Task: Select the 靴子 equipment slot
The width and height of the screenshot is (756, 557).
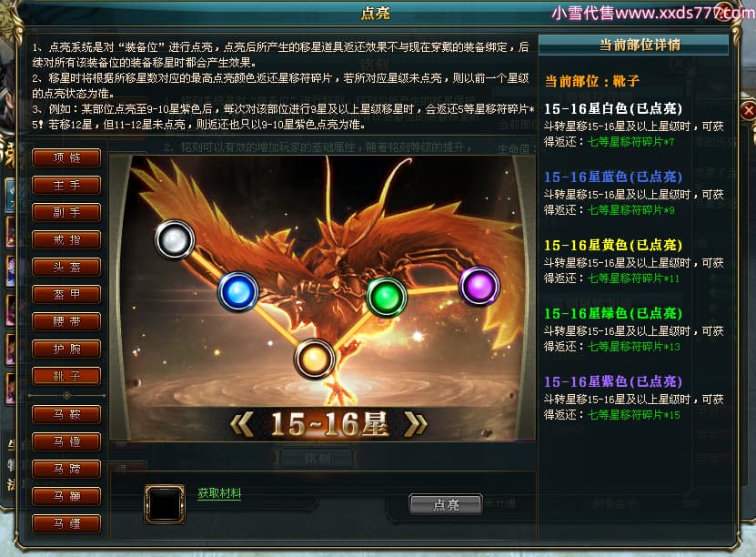Action: click(x=66, y=376)
